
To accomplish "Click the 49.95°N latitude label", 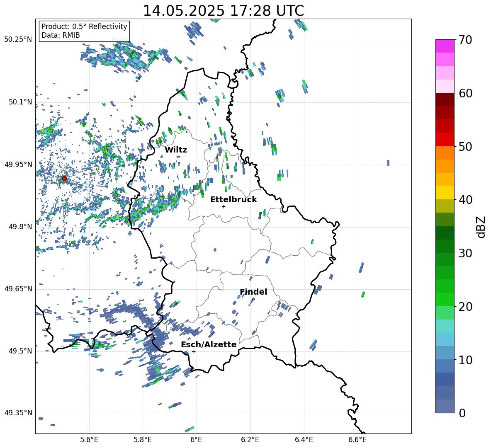I will tap(18, 164).
